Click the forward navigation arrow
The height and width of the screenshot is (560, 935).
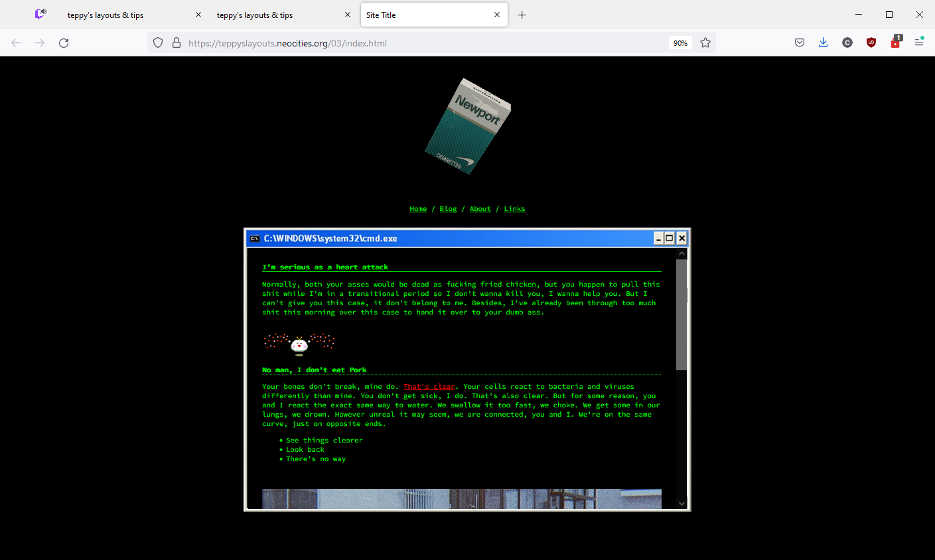coord(40,42)
